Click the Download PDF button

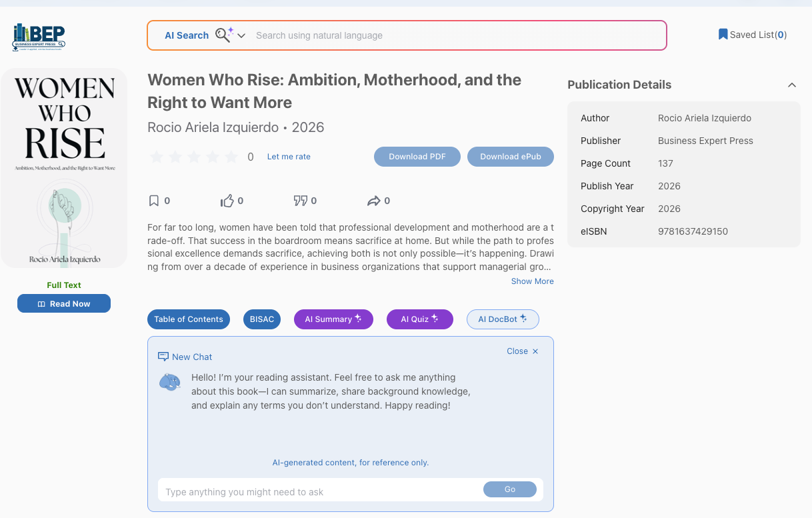click(417, 157)
